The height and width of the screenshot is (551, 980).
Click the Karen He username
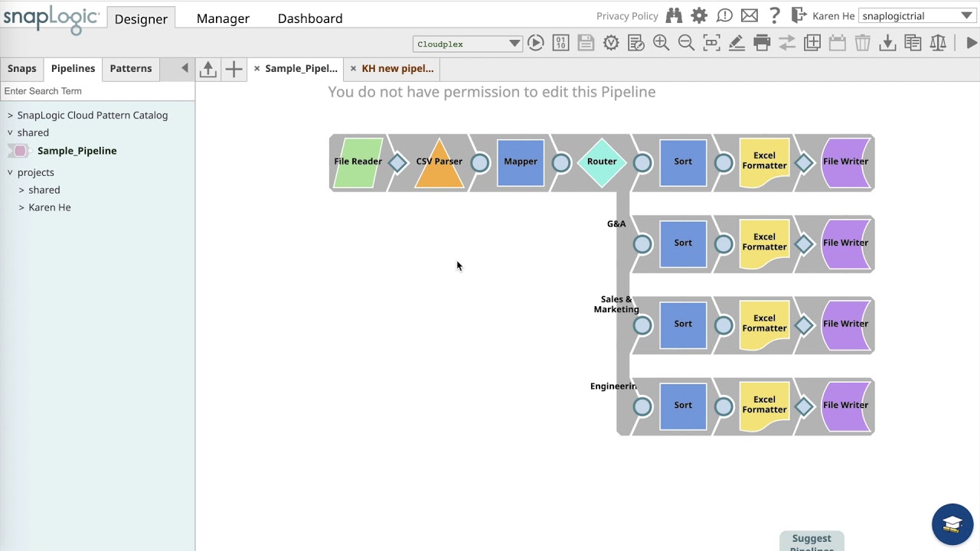pos(834,16)
